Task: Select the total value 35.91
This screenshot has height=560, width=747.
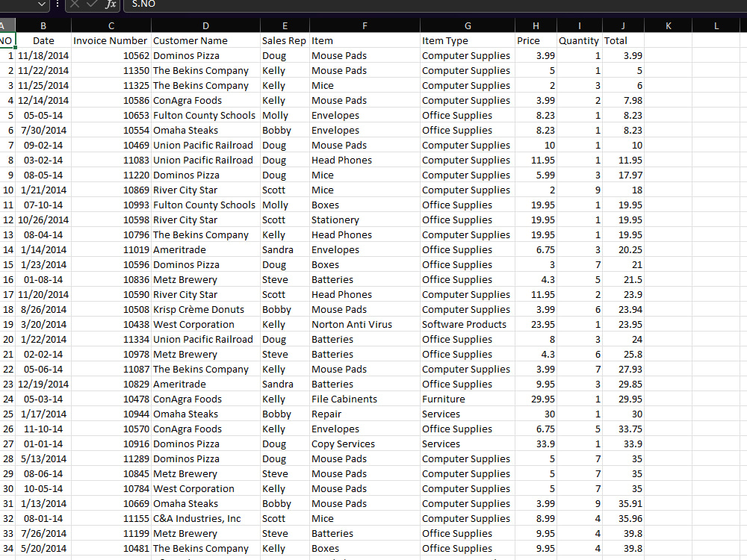Action: 623,503
